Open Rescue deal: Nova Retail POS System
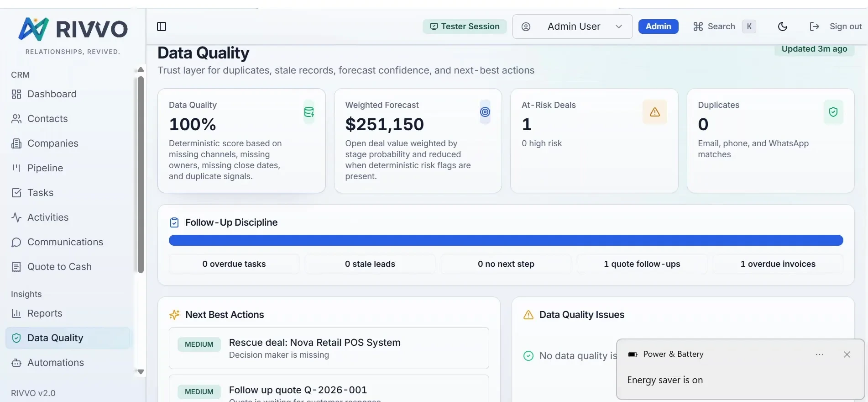The width and height of the screenshot is (868, 402). (x=329, y=348)
